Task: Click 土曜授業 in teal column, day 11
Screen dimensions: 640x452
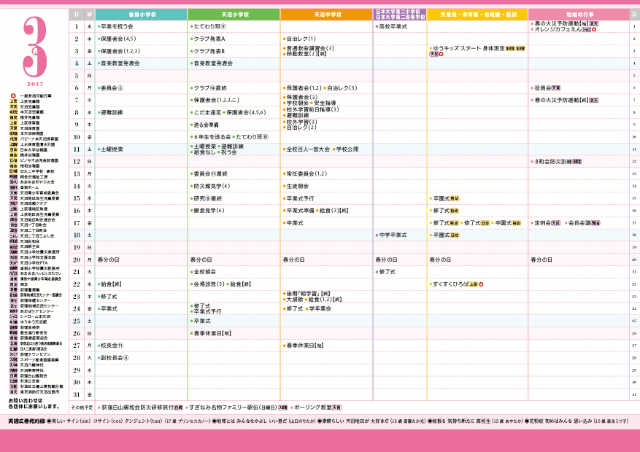Action: pyautogui.click(x=111, y=149)
